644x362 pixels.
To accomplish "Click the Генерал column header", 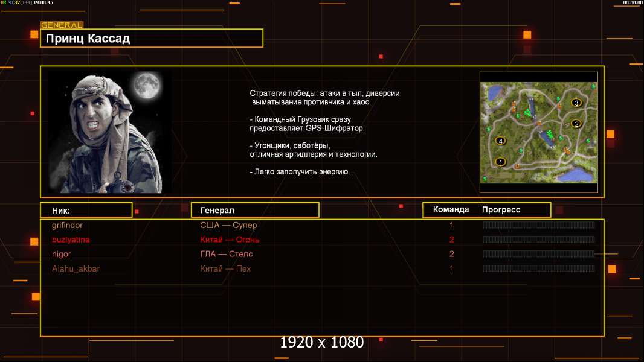I will coord(255,211).
